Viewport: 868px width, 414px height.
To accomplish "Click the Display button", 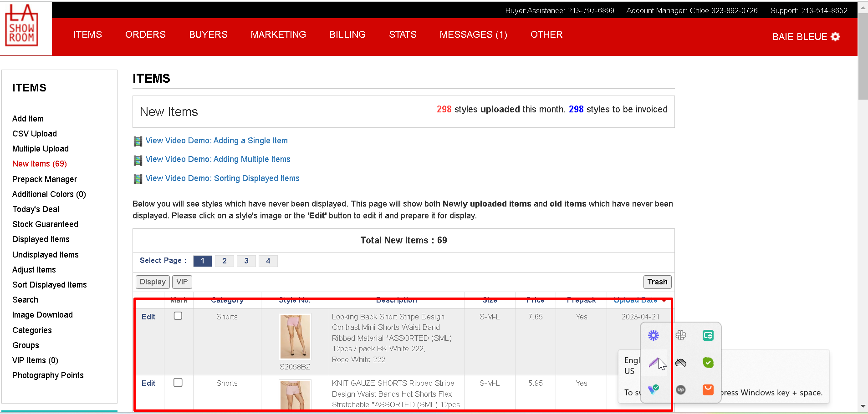I will click(153, 282).
